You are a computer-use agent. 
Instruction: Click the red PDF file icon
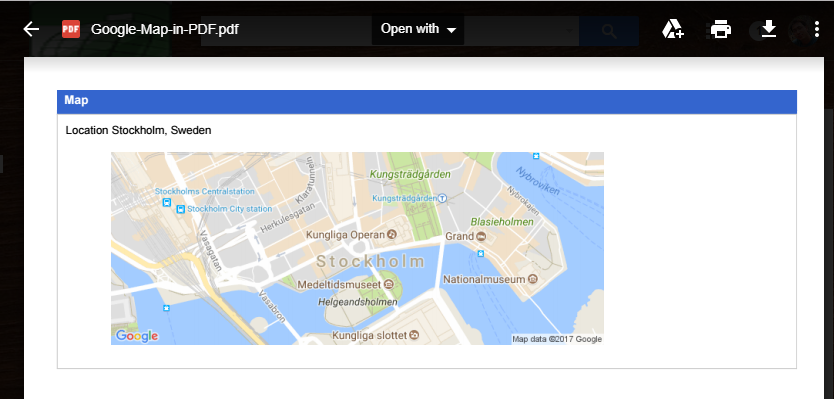click(x=71, y=29)
